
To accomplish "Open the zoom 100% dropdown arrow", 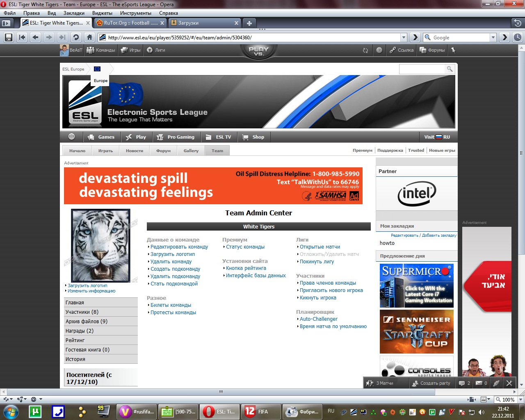I will point(521,399).
